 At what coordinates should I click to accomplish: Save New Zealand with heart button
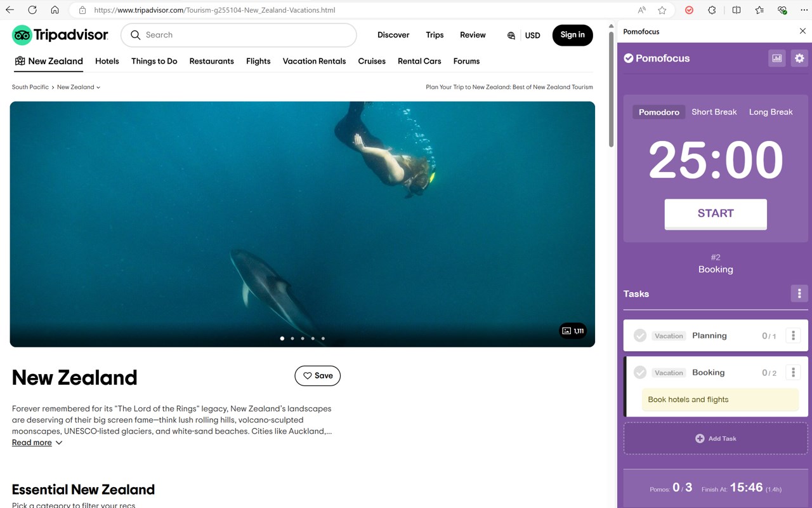[318, 376]
